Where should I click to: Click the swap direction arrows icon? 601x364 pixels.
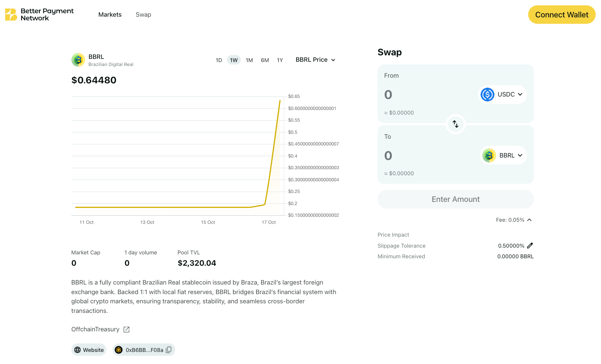455,124
